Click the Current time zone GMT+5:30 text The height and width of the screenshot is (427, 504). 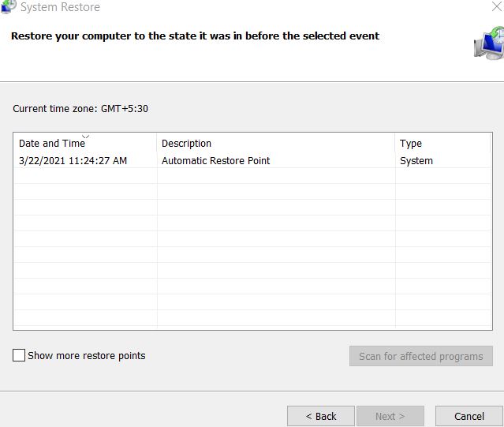(x=80, y=109)
